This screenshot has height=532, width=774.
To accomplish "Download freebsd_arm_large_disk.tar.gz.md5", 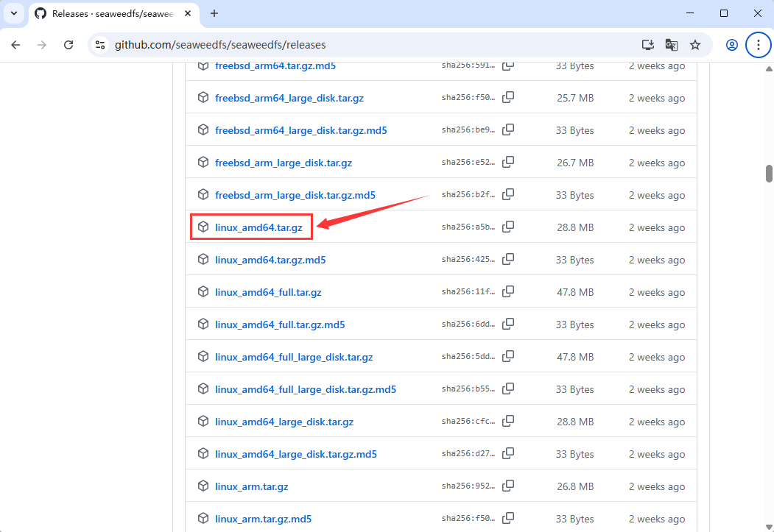I will pos(295,195).
